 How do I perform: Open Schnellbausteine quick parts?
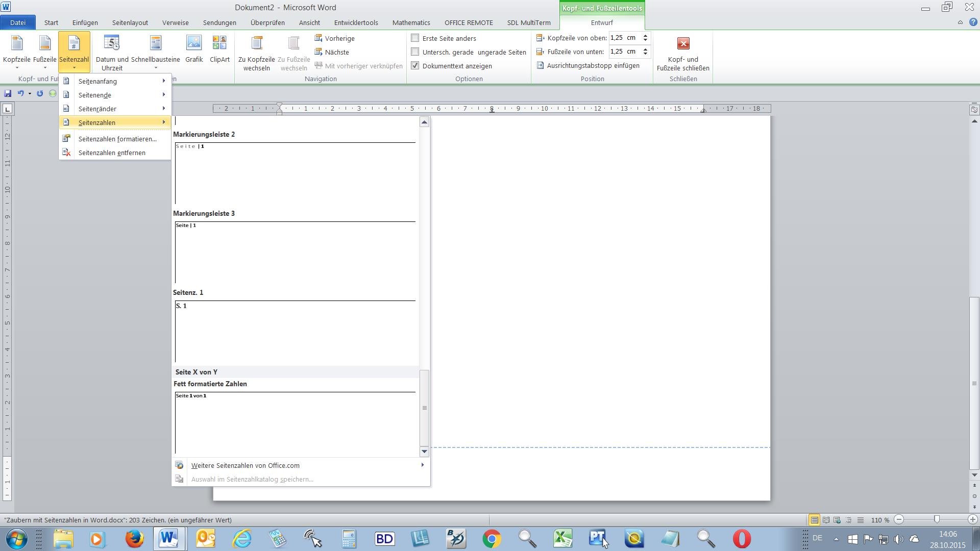click(156, 52)
